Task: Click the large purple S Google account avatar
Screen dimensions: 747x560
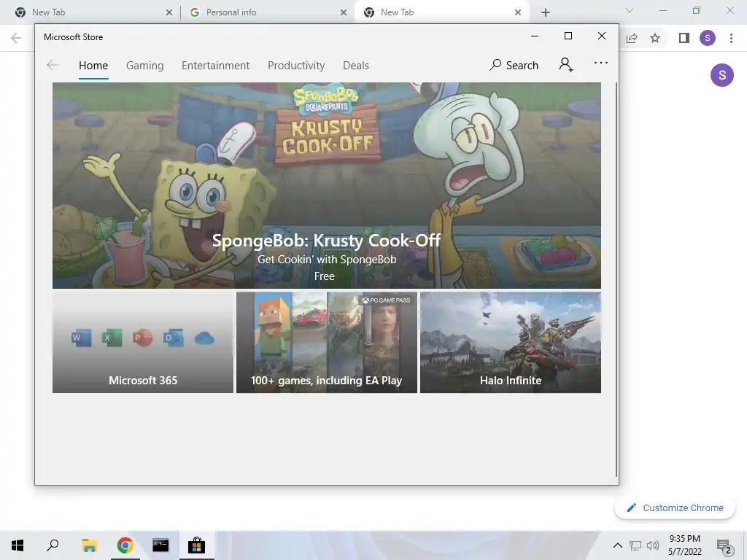Action: pyautogui.click(x=721, y=75)
